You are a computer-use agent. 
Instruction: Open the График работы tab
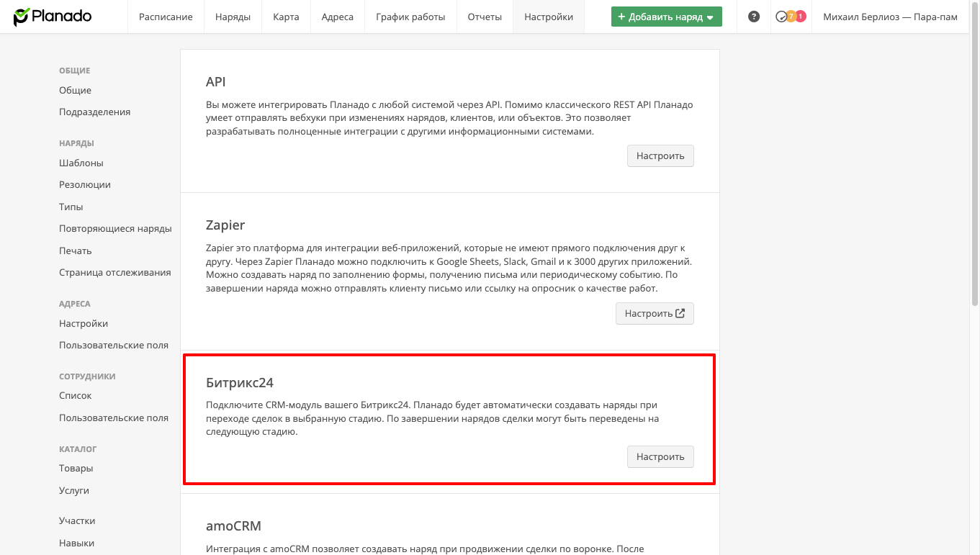[x=410, y=17]
